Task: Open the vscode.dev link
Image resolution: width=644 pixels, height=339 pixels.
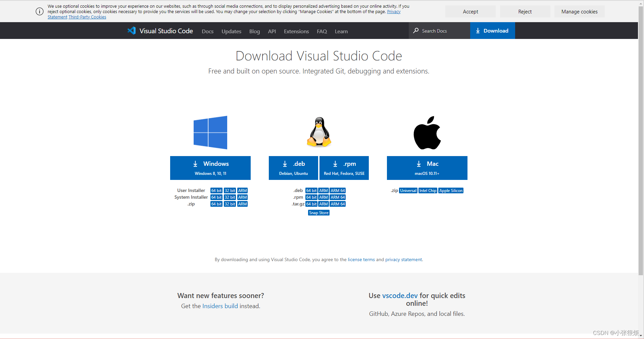Action: click(400, 296)
